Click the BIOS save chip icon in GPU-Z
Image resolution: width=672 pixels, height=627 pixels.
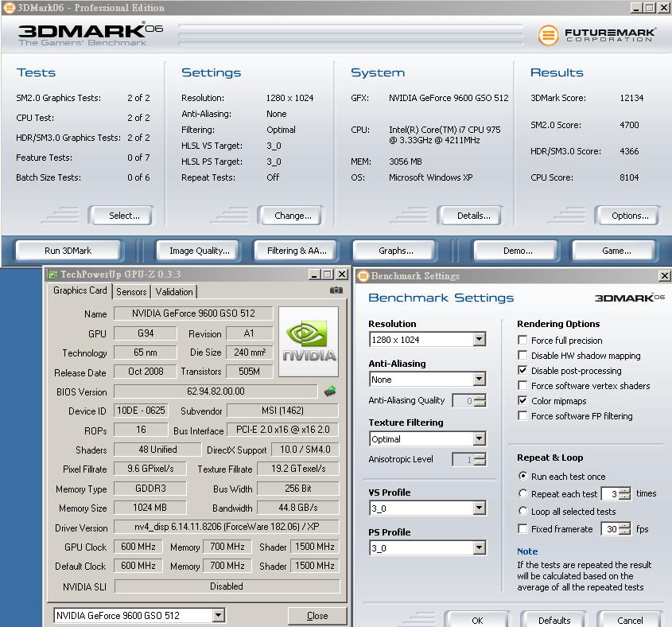tap(330, 391)
